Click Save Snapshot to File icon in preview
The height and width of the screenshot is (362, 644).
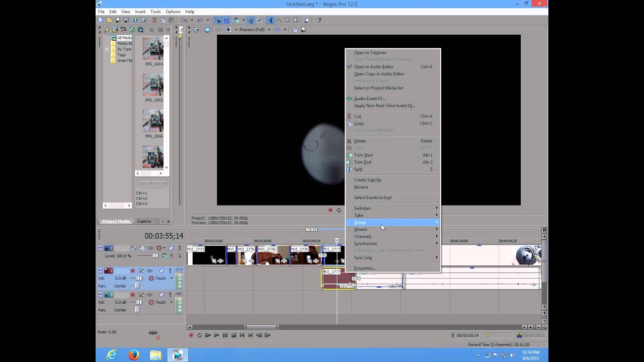303,30
